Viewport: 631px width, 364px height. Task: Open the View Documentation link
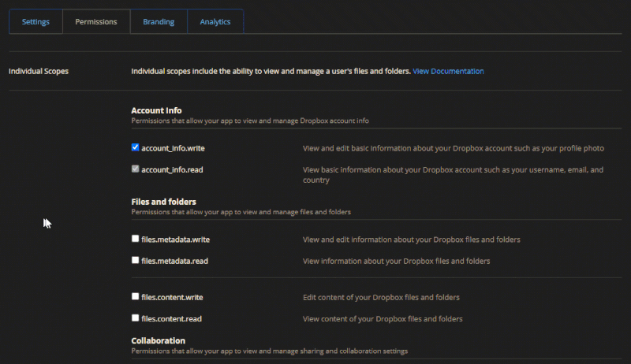(x=448, y=72)
